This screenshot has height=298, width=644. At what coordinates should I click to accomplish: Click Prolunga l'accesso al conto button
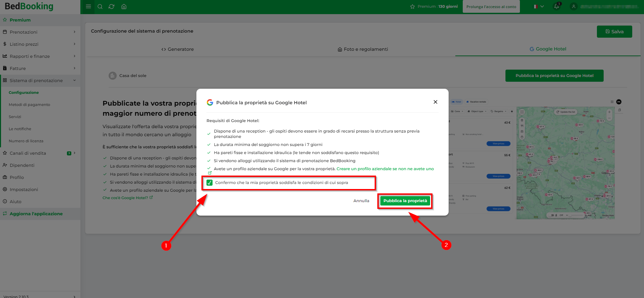(x=491, y=6)
